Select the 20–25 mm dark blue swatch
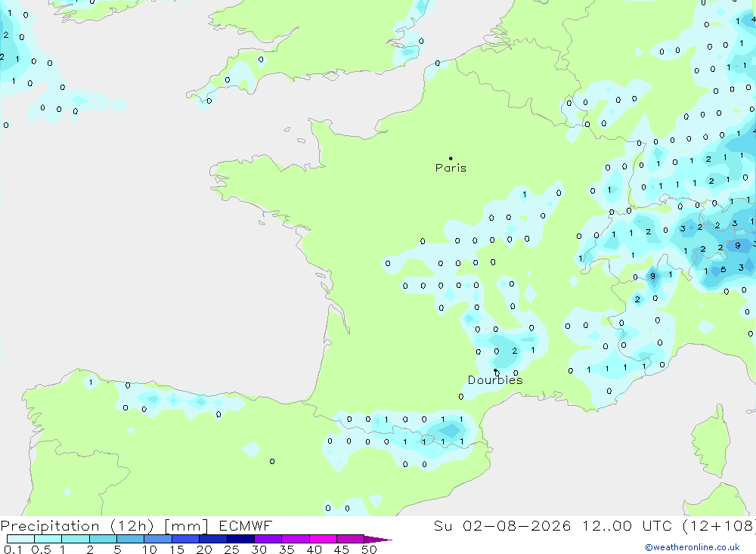756x554 pixels. pos(213,539)
